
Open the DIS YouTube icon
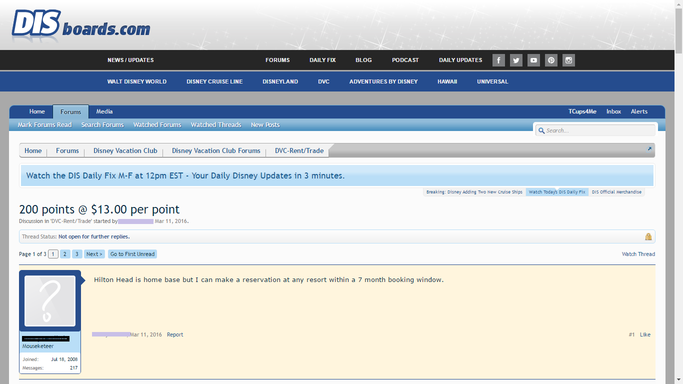point(534,60)
